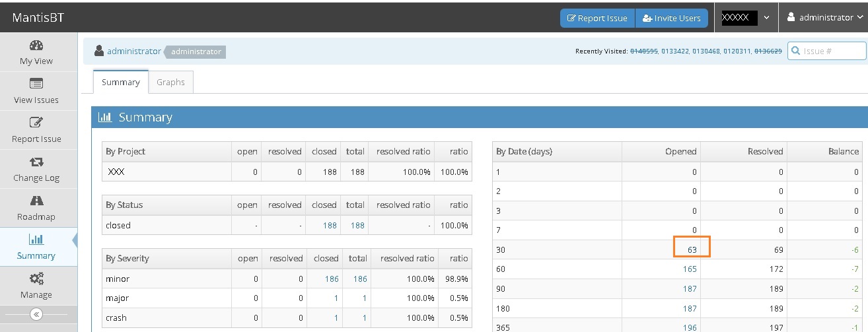Click total 188 in By Status row
The image size is (868, 332).
pyautogui.click(x=357, y=225)
